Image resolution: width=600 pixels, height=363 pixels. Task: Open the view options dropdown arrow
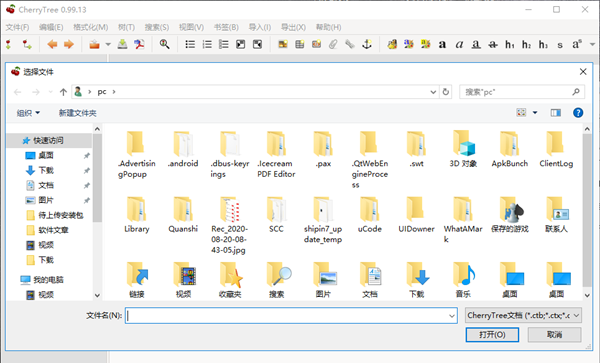[x=535, y=112]
